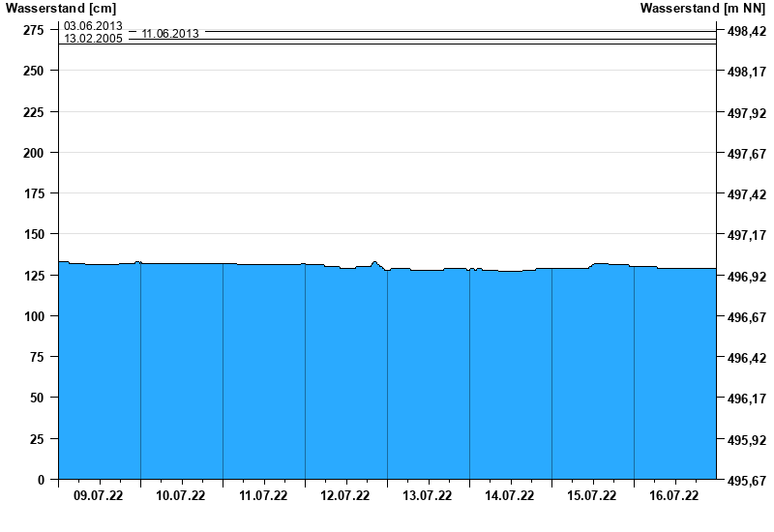Select the 497,17 tick on the right axis

tap(746, 235)
